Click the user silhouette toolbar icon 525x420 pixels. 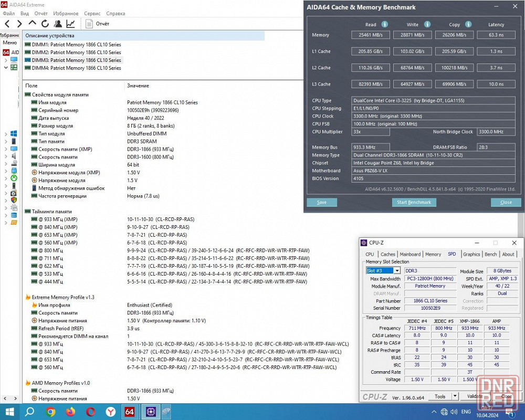[58, 24]
